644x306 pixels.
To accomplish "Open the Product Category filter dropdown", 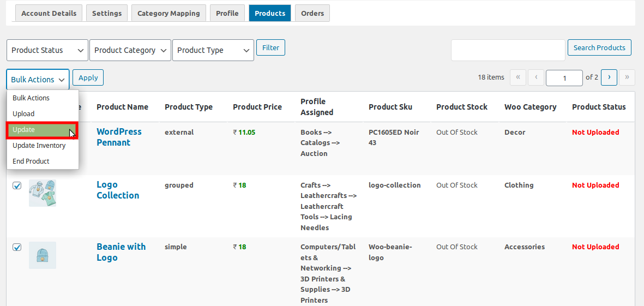I will [130, 50].
